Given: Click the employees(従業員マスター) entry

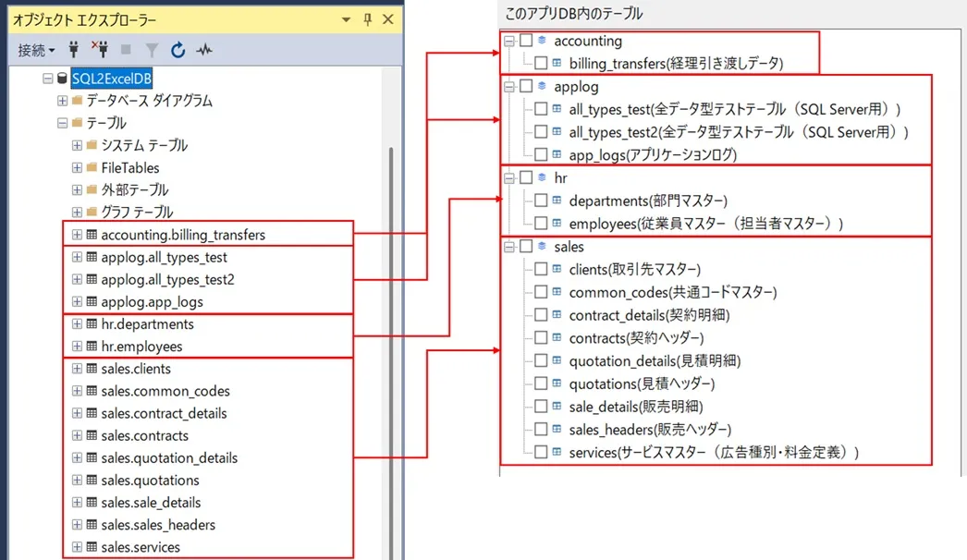Looking at the screenshot, I should (705, 224).
